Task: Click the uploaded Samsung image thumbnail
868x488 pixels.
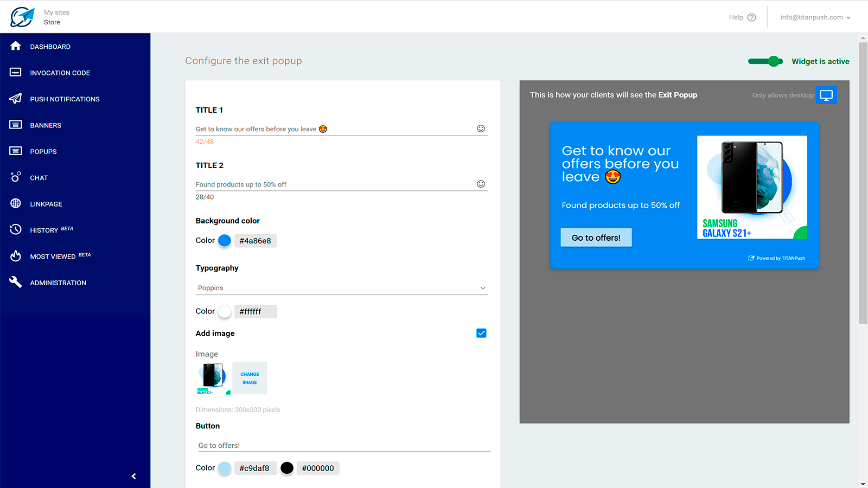Action: pyautogui.click(x=213, y=378)
